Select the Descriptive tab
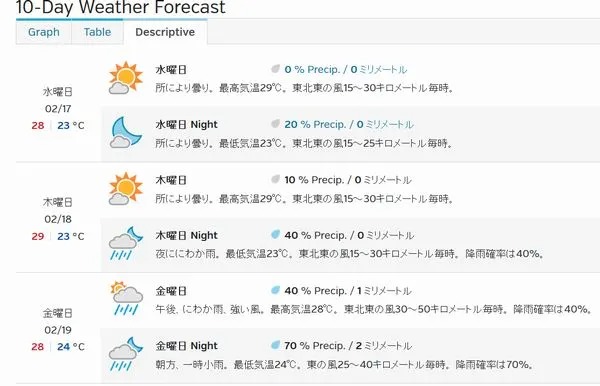This screenshot has height=386, width=600. [165, 32]
